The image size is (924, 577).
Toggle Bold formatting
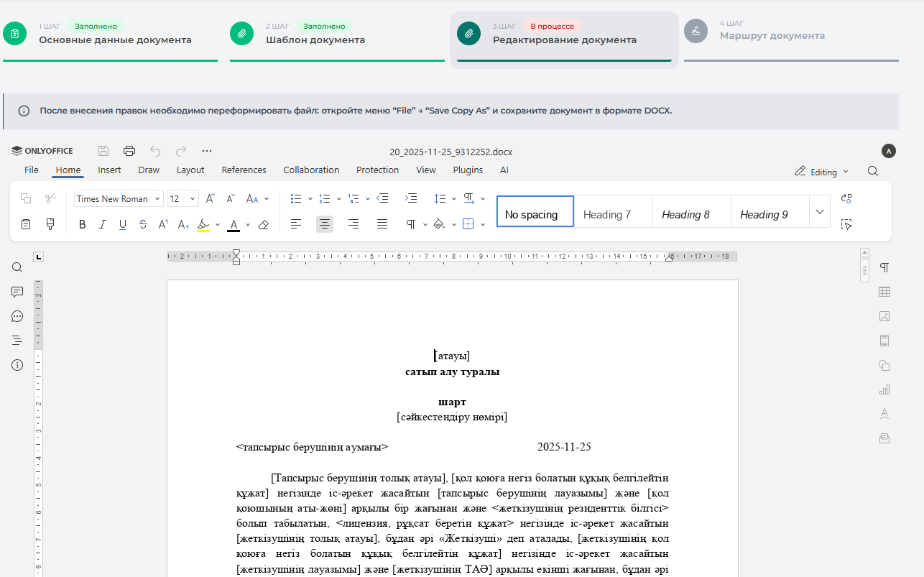pos(82,224)
